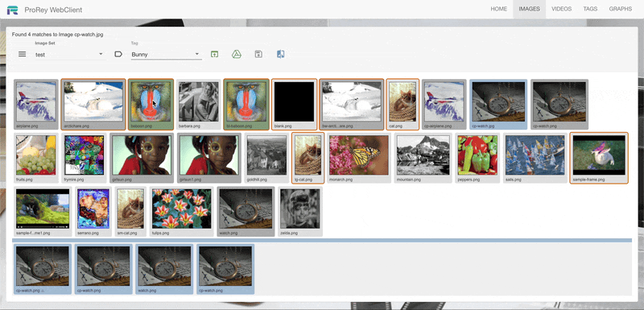644x310 pixels.
Task: Click the blue compare images icon
Action: (x=280, y=54)
